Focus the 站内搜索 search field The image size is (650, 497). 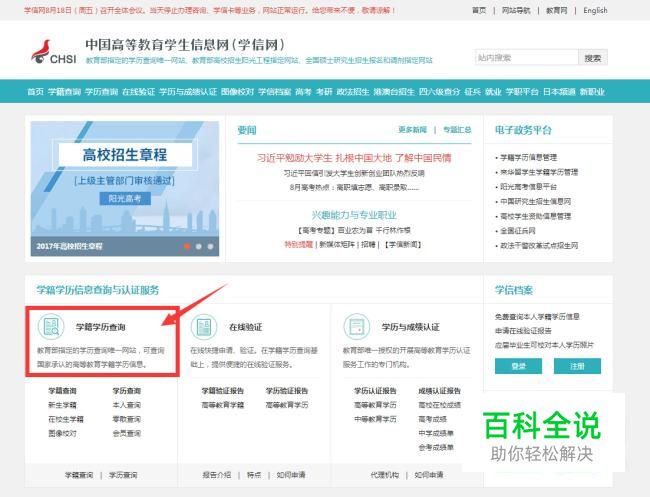coord(526,57)
